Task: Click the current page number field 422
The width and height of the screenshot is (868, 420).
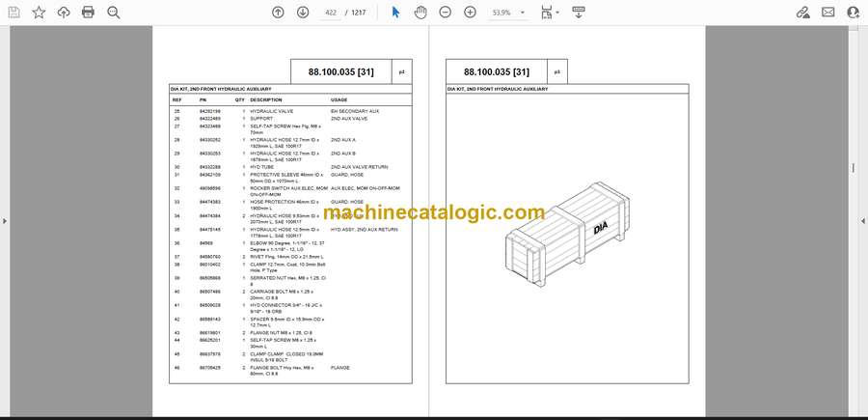Action: [331, 13]
